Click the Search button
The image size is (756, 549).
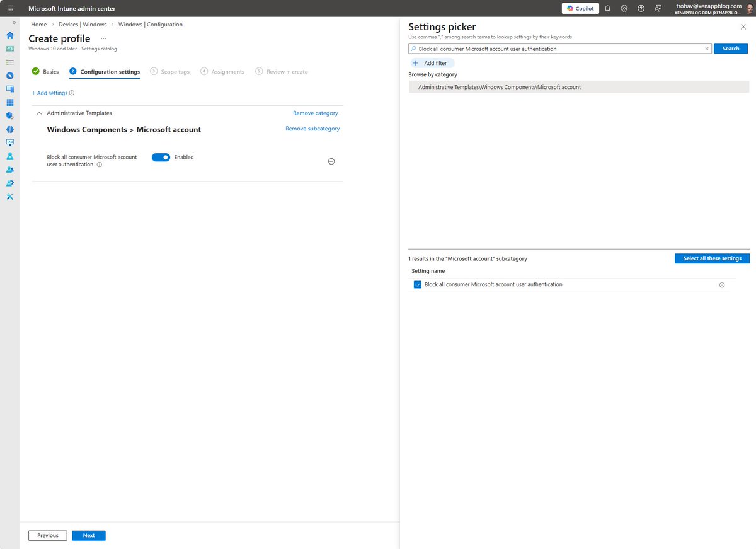point(731,49)
